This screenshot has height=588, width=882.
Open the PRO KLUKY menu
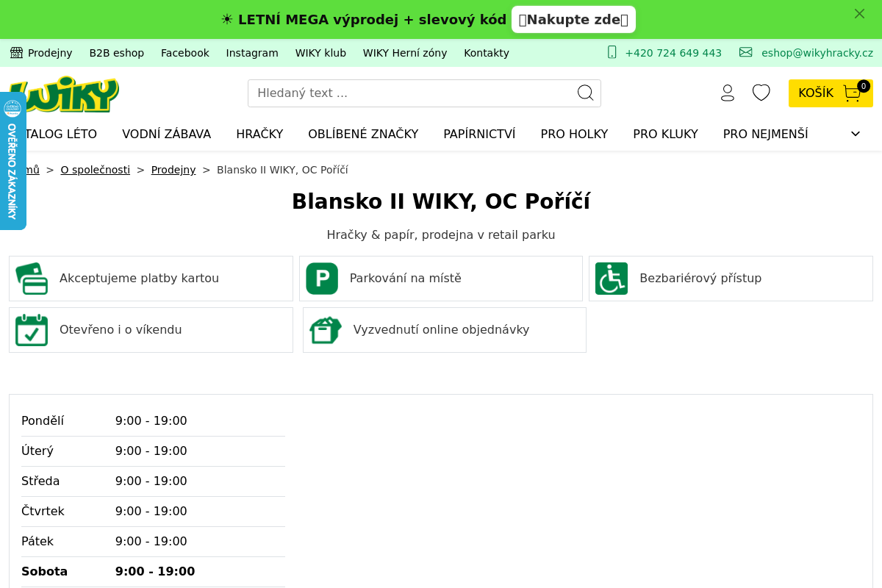click(665, 134)
